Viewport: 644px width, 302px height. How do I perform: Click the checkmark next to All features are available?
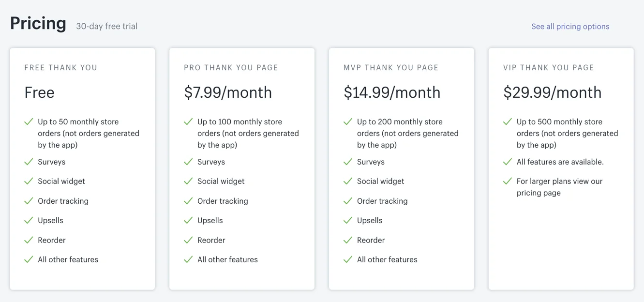point(508,162)
